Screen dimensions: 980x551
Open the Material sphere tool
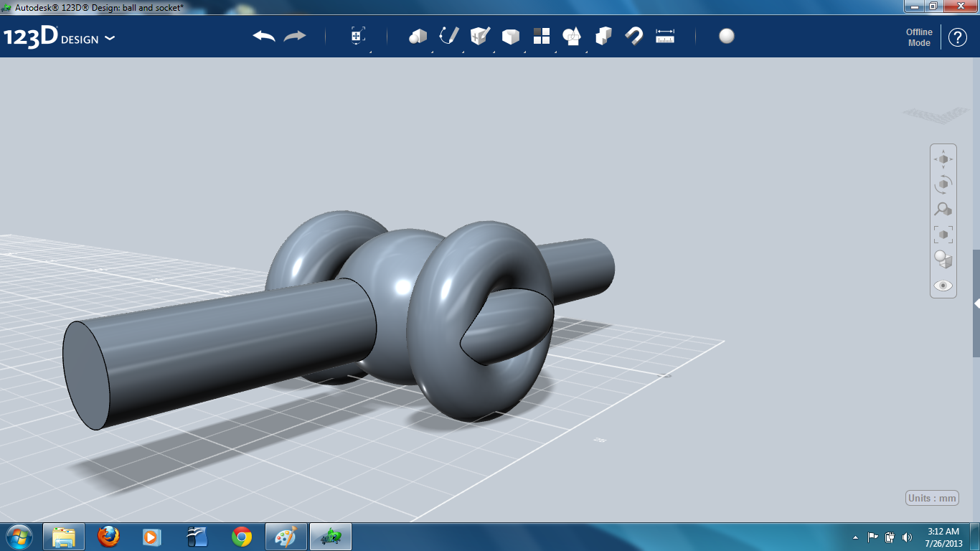tap(727, 36)
